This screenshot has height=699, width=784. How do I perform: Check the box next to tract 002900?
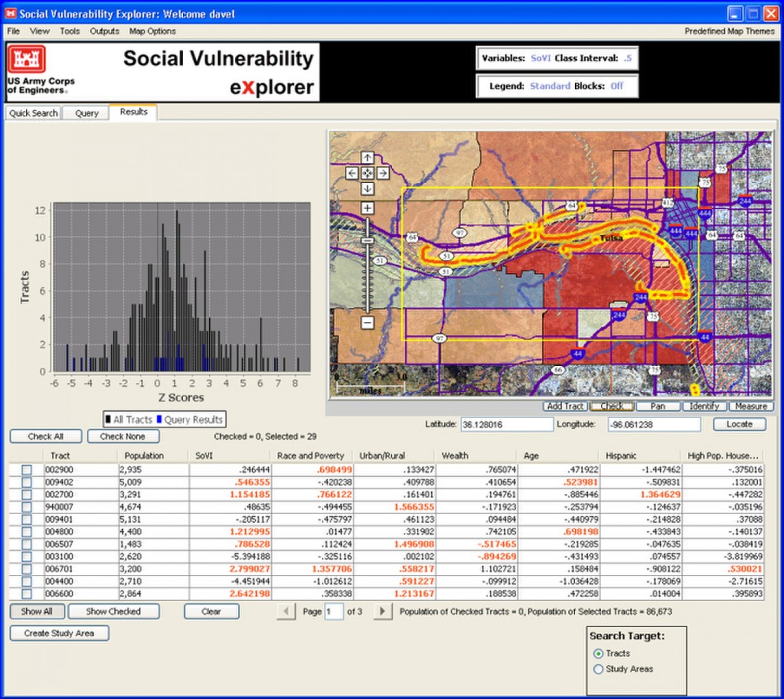pos(26,469)
